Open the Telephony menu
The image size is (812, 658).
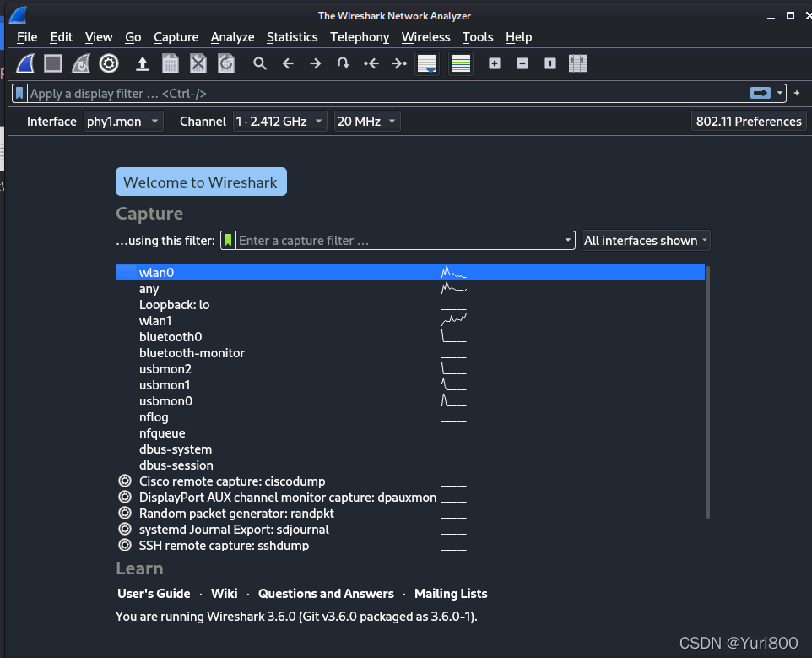click(360, 37)
